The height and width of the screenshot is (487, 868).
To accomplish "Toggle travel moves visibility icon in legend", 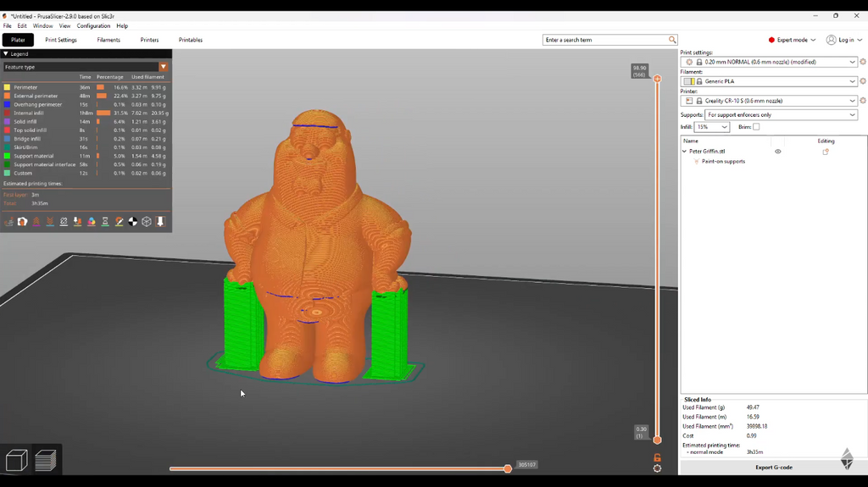I will (x=8, y=221).
